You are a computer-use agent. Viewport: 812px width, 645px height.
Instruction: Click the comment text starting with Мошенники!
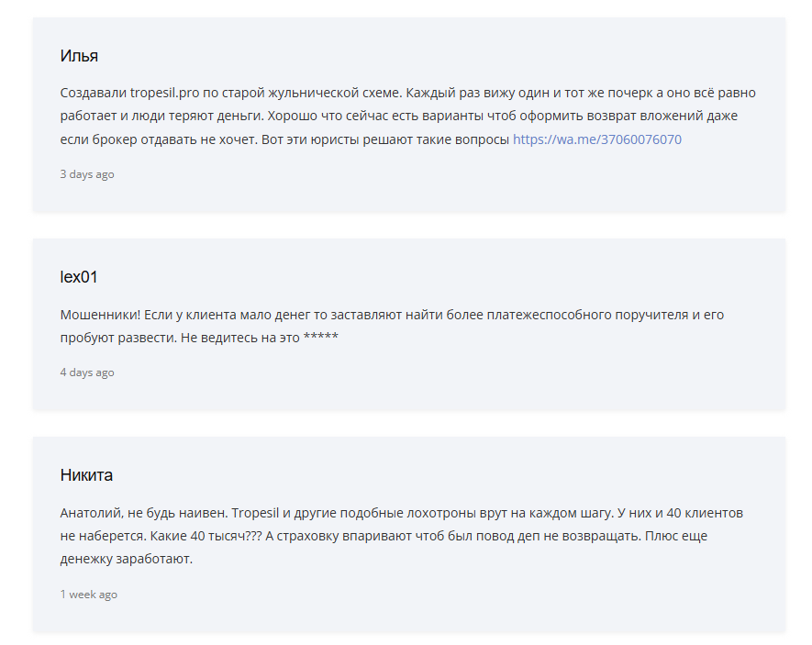392,326
